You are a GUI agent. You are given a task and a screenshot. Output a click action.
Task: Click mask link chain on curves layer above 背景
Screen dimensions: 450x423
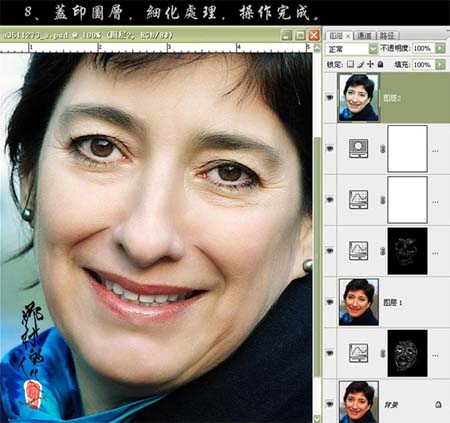[x=382, y=354]
